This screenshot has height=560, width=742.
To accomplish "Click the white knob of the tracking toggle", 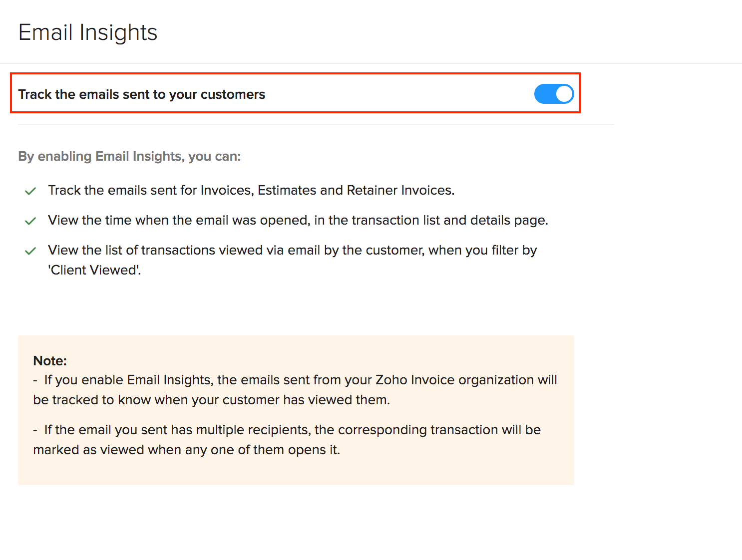I will coord(564,94).
